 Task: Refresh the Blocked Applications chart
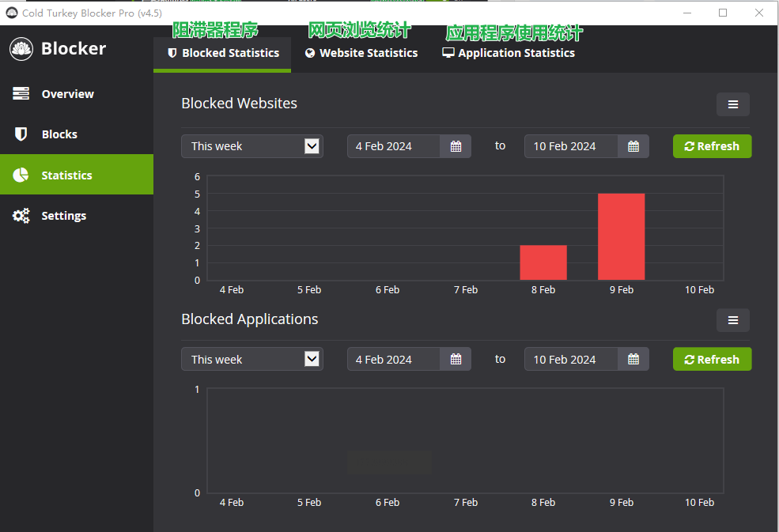tap(712, 360)
